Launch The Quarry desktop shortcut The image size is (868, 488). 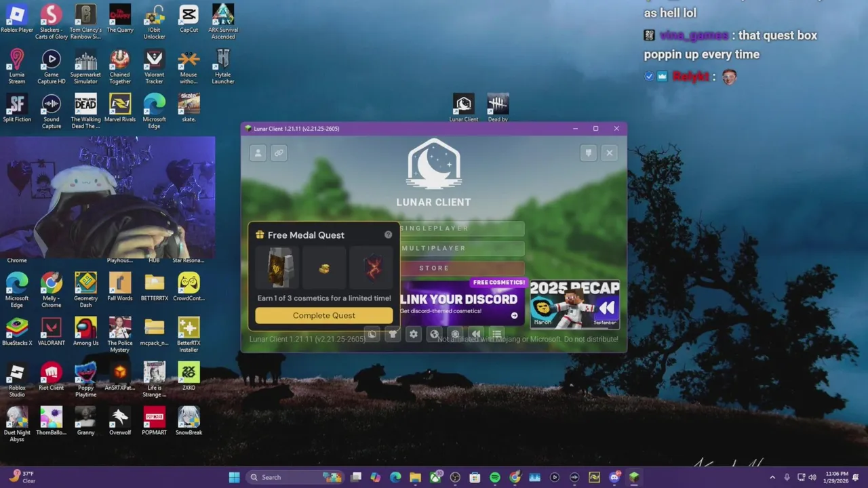(x=120, y=19)
